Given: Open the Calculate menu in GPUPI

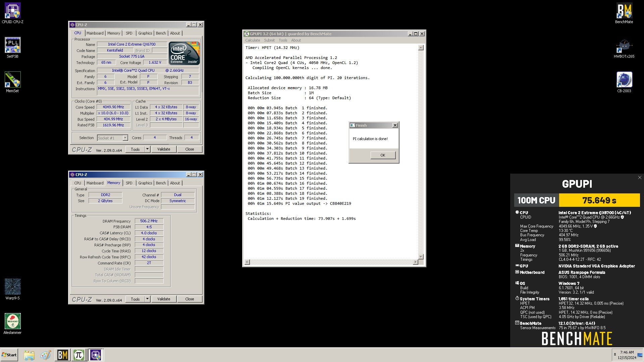Looking at the screenshot, I should [253, 40].
